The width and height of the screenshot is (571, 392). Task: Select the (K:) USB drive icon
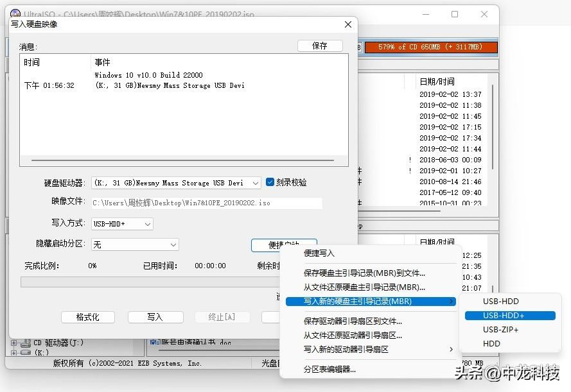click(24, 352)
